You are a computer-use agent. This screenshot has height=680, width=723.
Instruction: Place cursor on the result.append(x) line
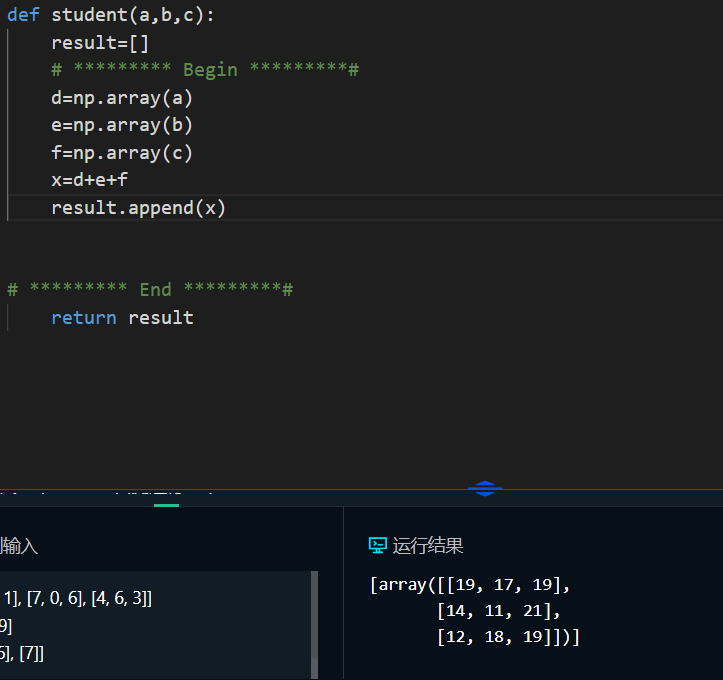pos(138,208)
